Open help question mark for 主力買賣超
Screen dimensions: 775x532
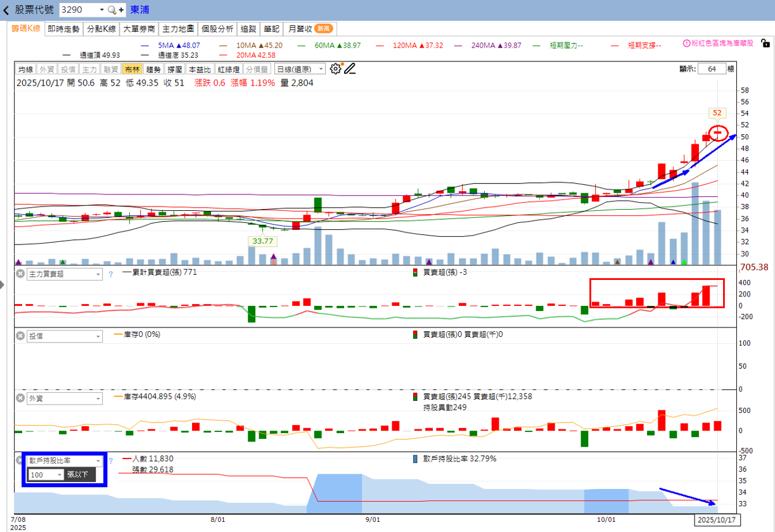coord(110,274)
